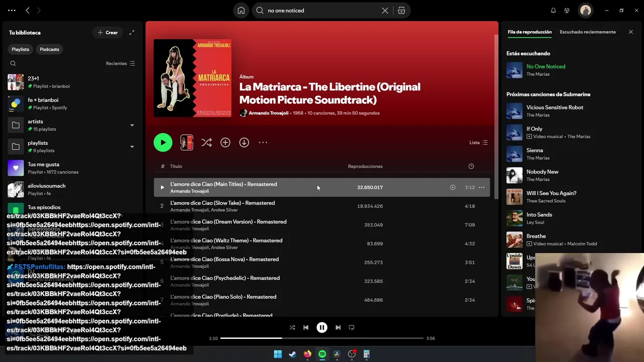Open Tus me gusta playlist
Image resolution: width=644 pixels, height=362 pixels.
[72, 168]
